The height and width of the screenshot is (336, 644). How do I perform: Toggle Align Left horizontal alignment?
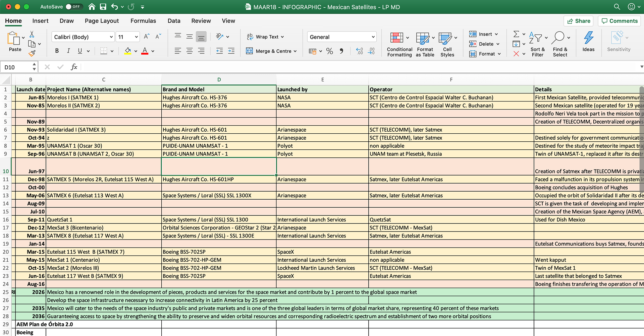click(178, 51)
